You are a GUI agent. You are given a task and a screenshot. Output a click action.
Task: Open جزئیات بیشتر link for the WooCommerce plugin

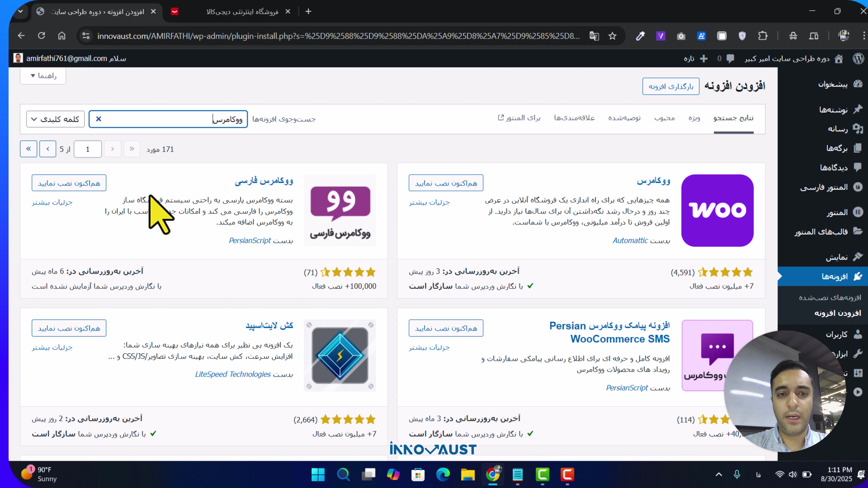point(429,202)
